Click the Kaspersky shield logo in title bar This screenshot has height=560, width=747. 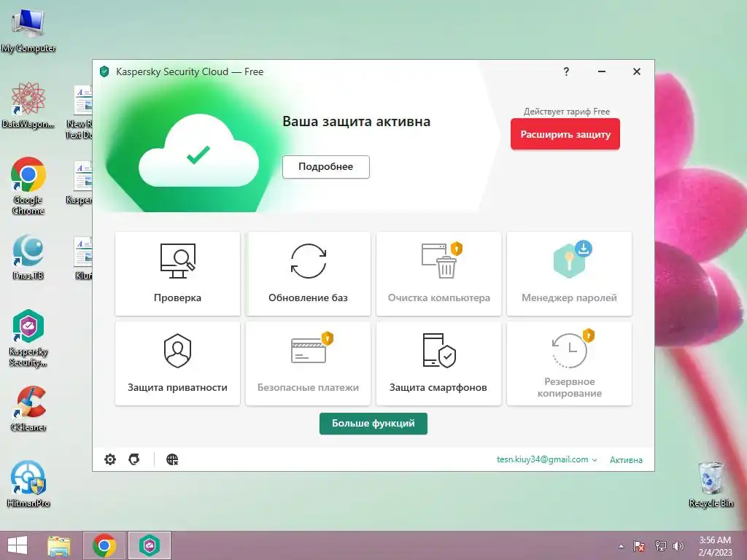[104, 71]
